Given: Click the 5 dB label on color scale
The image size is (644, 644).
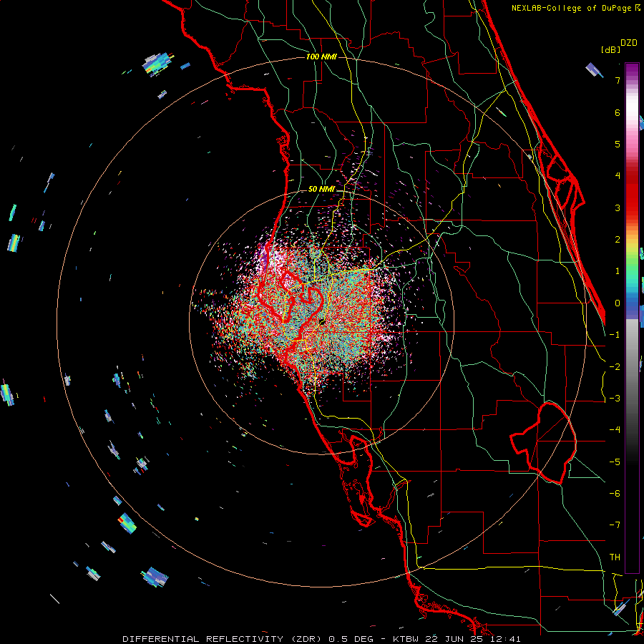Looking at the screenshot, I should click(618, 144).
